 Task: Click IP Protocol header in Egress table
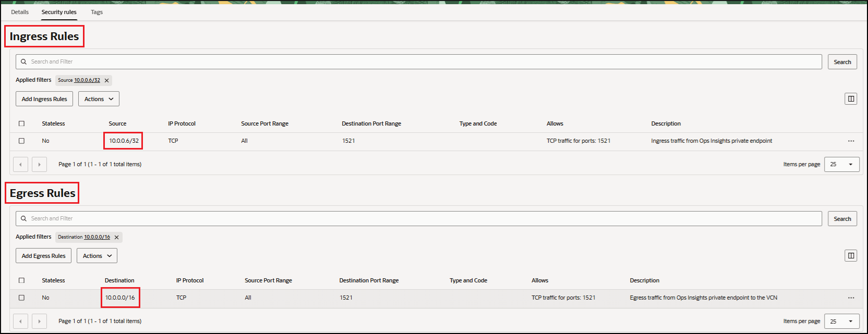[190, 280]
